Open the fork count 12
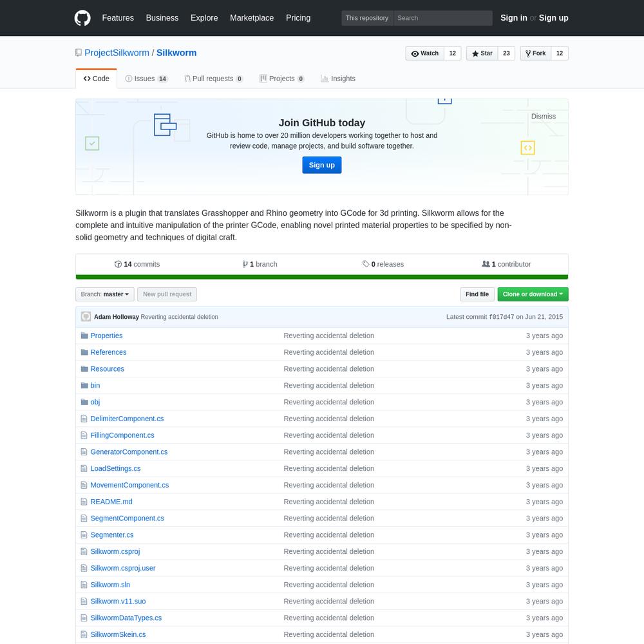This screenshot has height=644, width=644. (x=560, y=53)
